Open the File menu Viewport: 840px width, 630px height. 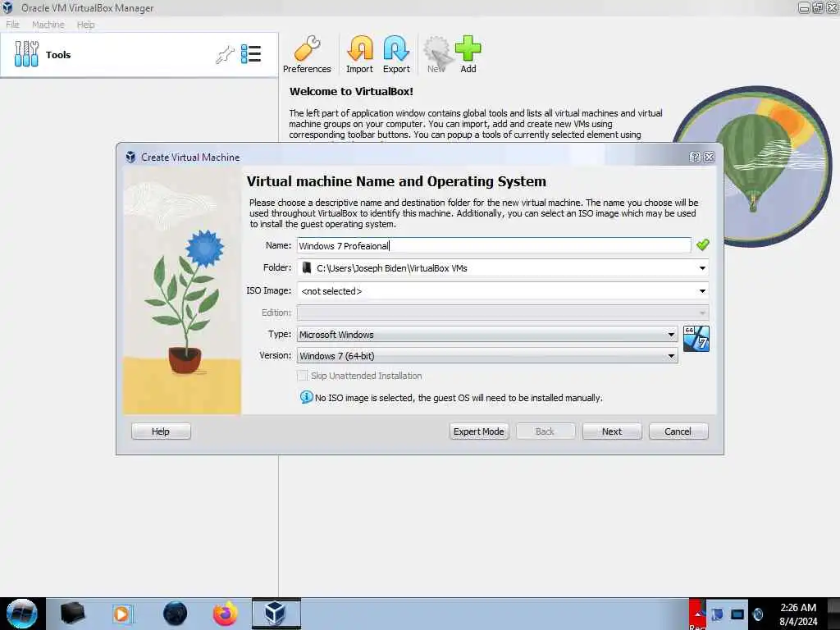point(12,25)
